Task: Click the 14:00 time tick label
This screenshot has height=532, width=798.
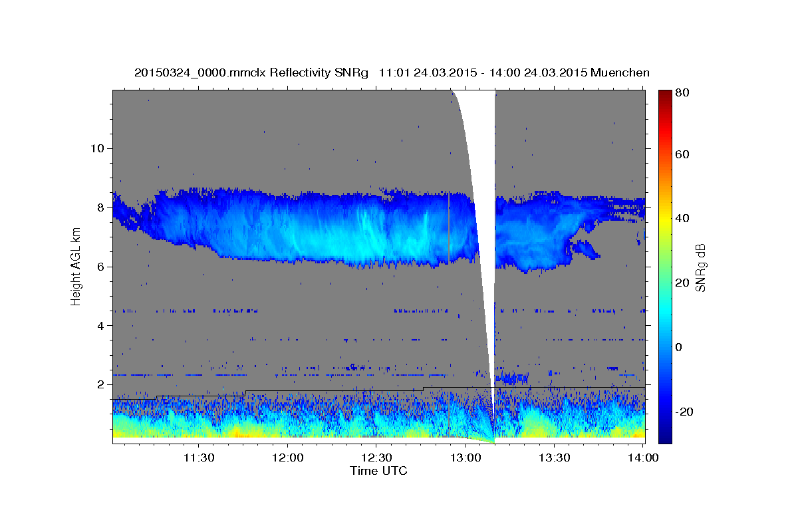Action: (643, 458)
